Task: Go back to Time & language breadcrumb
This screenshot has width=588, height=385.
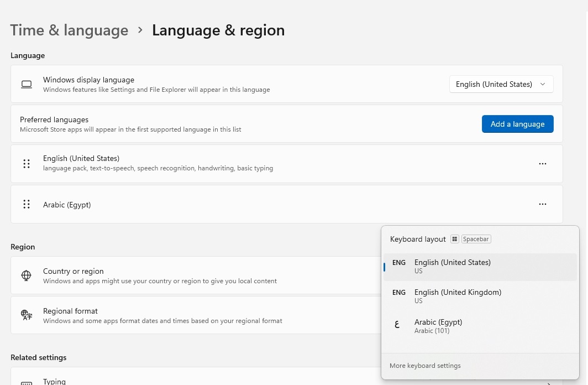Action: tap(69, 30)
